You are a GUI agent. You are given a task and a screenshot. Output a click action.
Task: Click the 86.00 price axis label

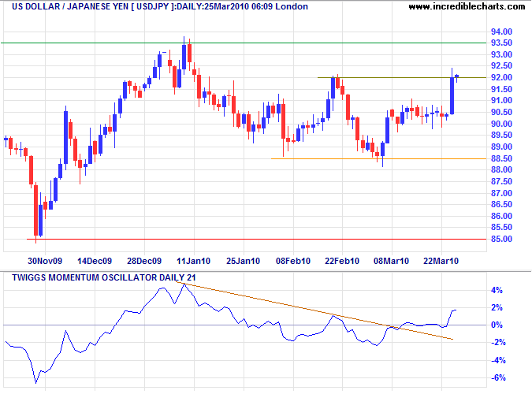[x=501, y=216]
